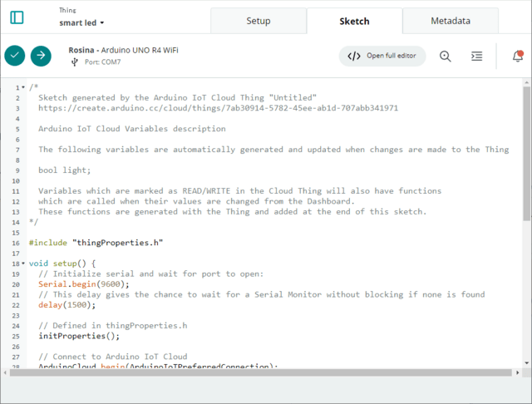Switch to the Setup tab
Image resolution: width=532 pixels, height=404 pixels.
coord(259,21)
